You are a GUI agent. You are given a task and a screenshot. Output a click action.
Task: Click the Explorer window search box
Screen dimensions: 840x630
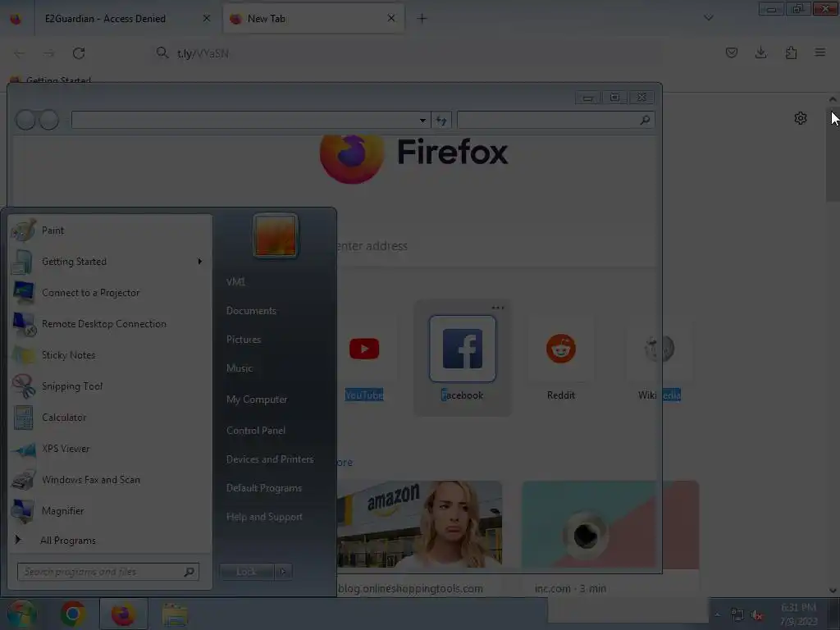point(555,121)
